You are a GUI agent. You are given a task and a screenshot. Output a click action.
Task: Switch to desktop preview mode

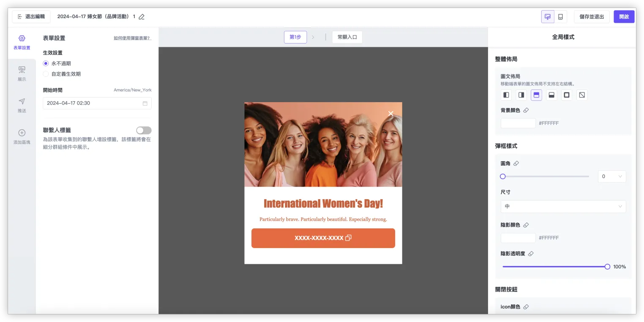click(x=548, y=17)
